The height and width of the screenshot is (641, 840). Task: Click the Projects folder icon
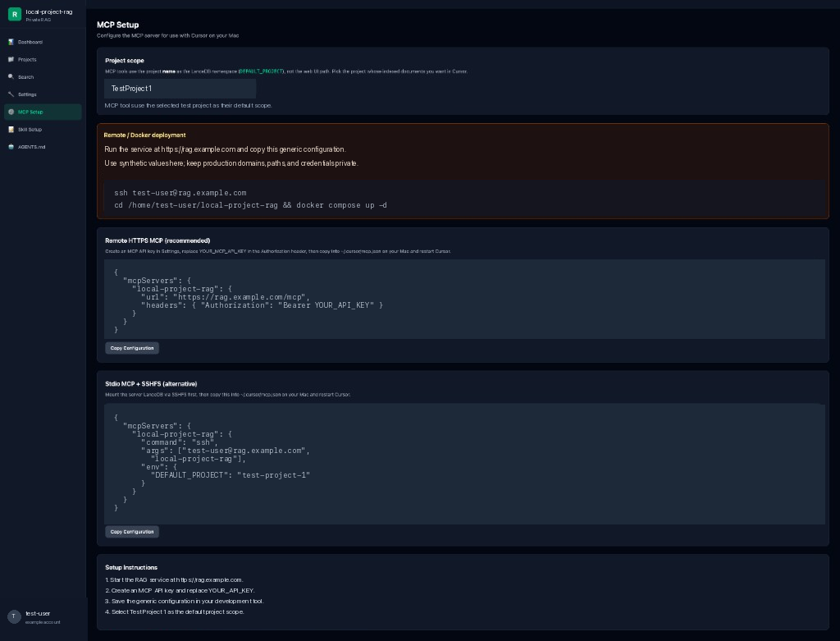pyautogui.click(x=11, y=59)
